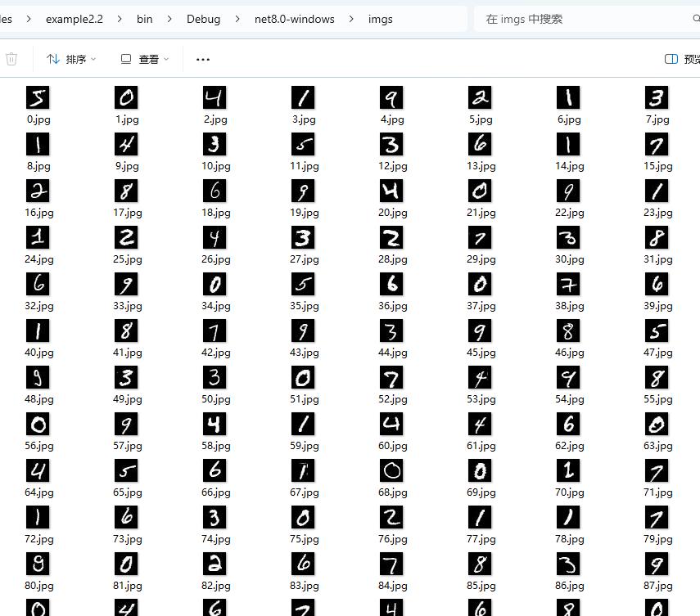Expand the chevron after Debug breadcrumb
The image size is (700, 616).
[237, 19]
